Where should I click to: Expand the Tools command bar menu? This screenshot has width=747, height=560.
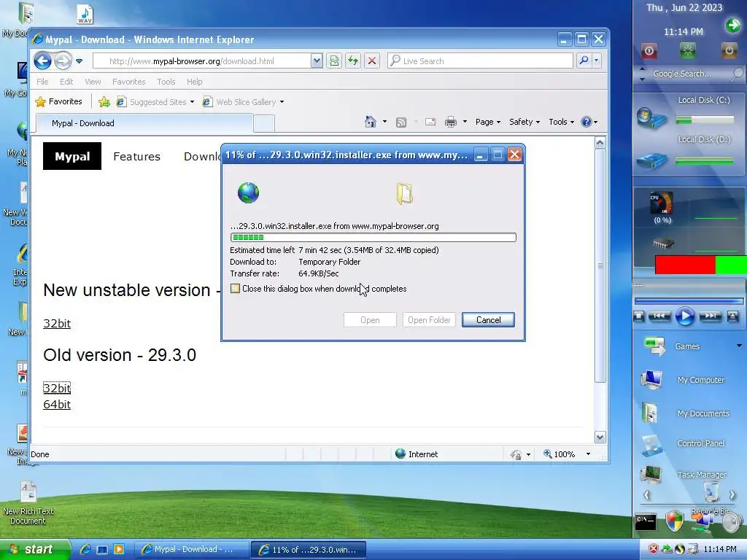(561, 122)
